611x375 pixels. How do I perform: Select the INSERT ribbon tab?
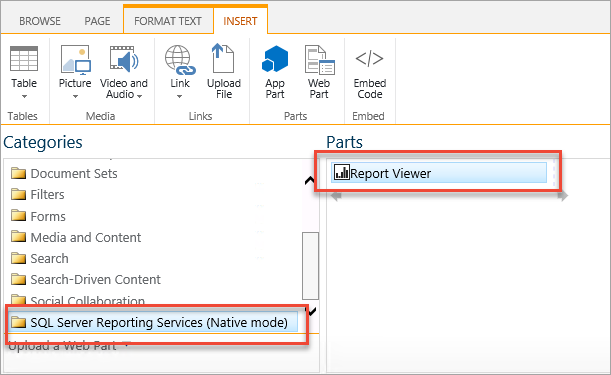pos(240,21)
